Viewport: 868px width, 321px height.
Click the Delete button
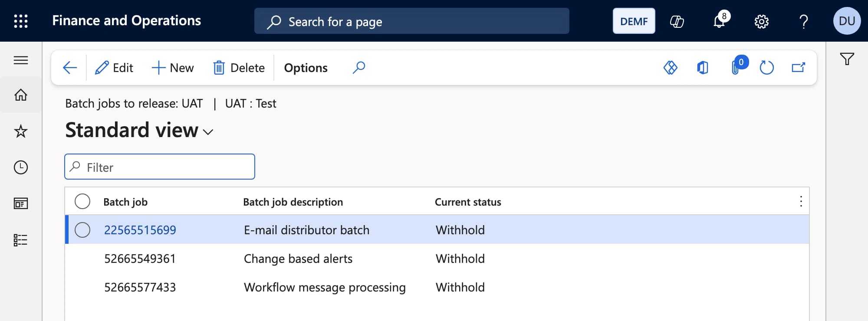[239, 68]
